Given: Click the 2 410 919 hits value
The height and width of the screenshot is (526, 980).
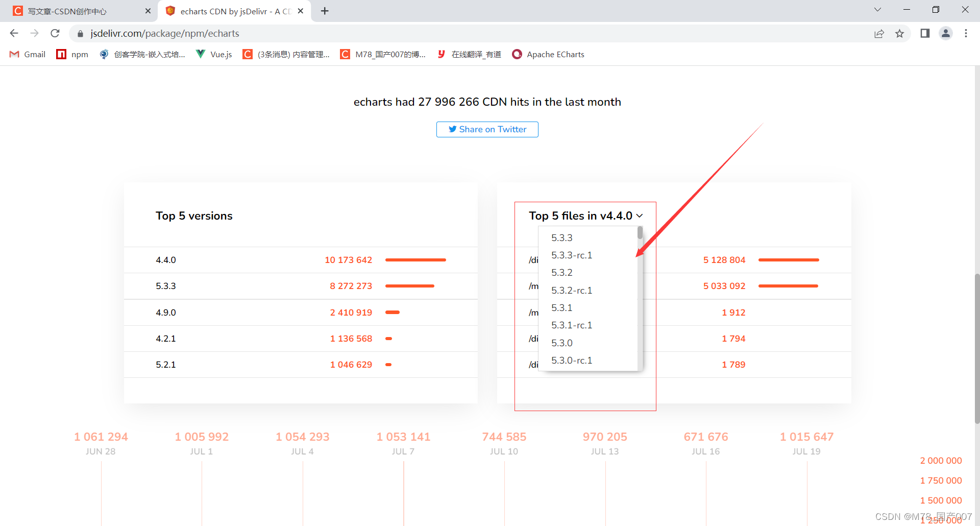Looking at the screenshot, I should click(x=351, y=313).
